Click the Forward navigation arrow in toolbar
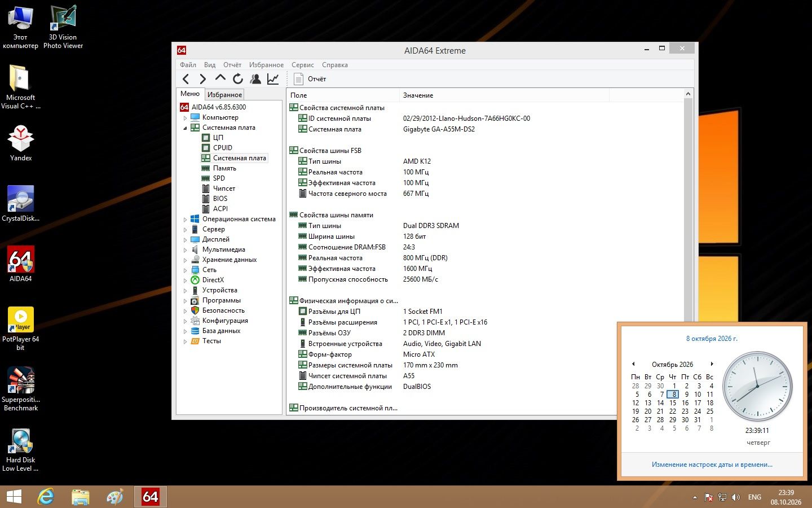The height and width of the screenshot is (508, 812). [203, 79]
